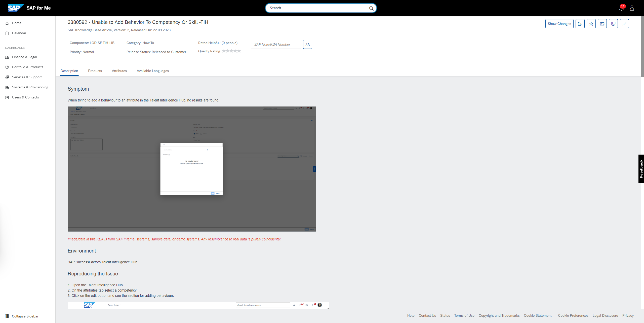Open the Cookie Preferences footer link
This screenshot has width=644, height=323.
(573, 315)
